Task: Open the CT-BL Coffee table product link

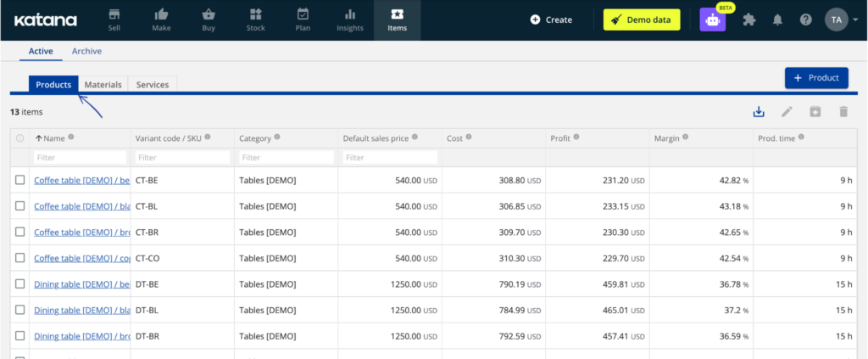Action: click(x=82, y=206)
